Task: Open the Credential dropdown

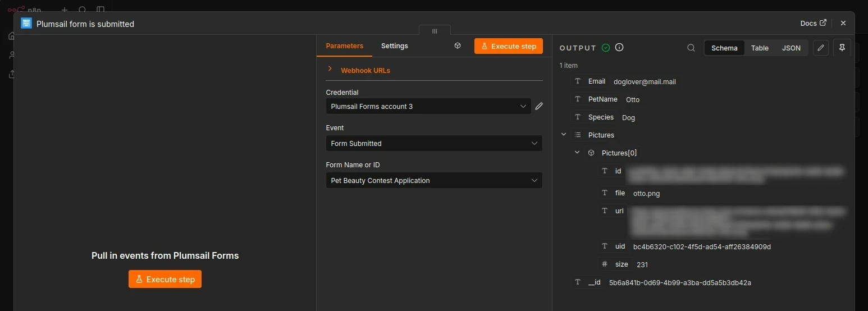Action: coord(428,106)
